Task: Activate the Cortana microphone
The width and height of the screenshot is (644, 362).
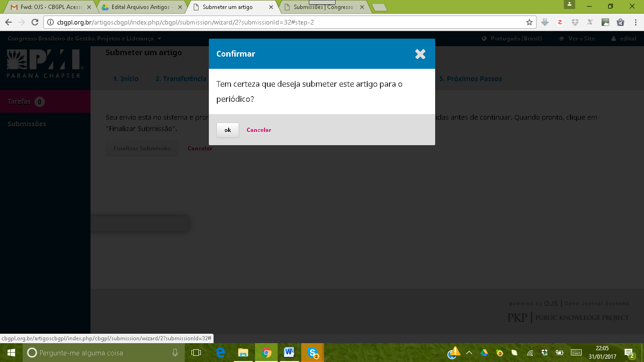Action: coord(175,353)
